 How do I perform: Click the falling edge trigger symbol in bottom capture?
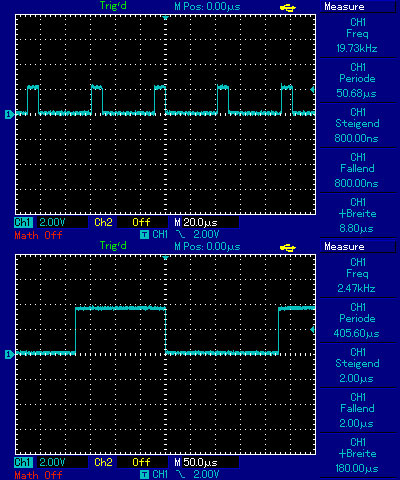(181, 474)
